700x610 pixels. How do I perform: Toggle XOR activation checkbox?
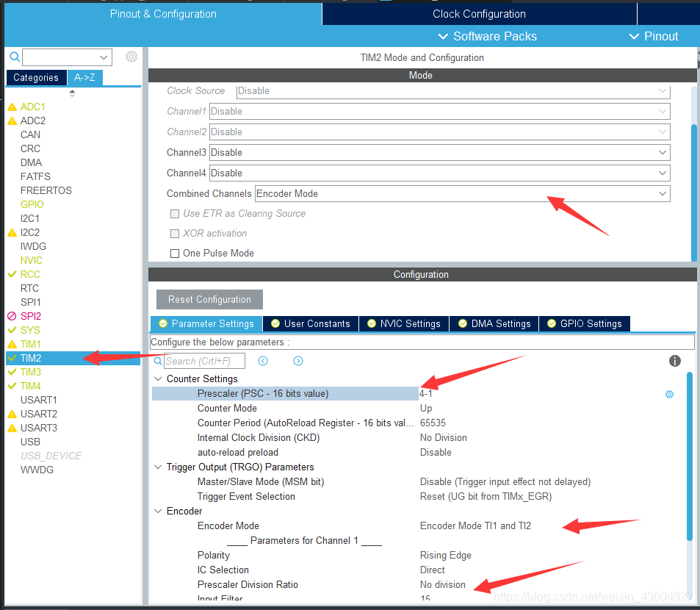[x=175, y=234]
